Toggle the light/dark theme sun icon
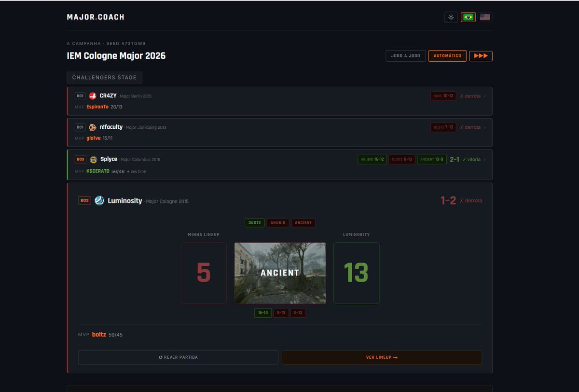 pos(451,17)
